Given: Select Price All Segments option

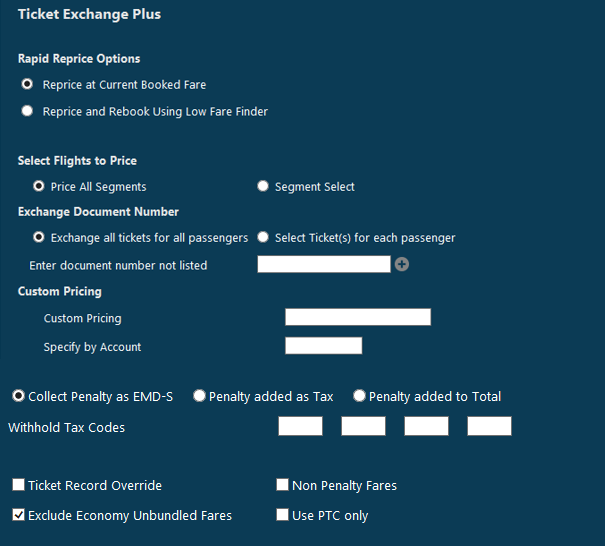Looking at the screenshot, I should tap(39, 186).
